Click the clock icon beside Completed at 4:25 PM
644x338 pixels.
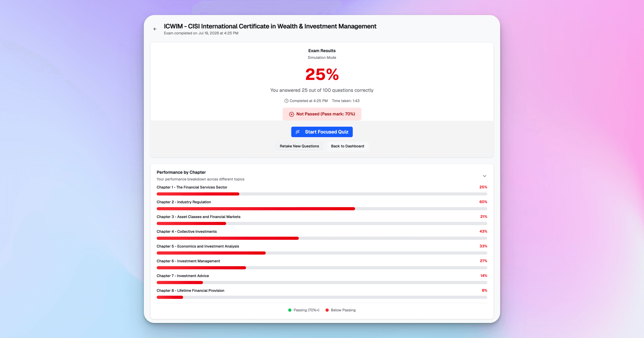pyautogui.click(x=286, y=101)
